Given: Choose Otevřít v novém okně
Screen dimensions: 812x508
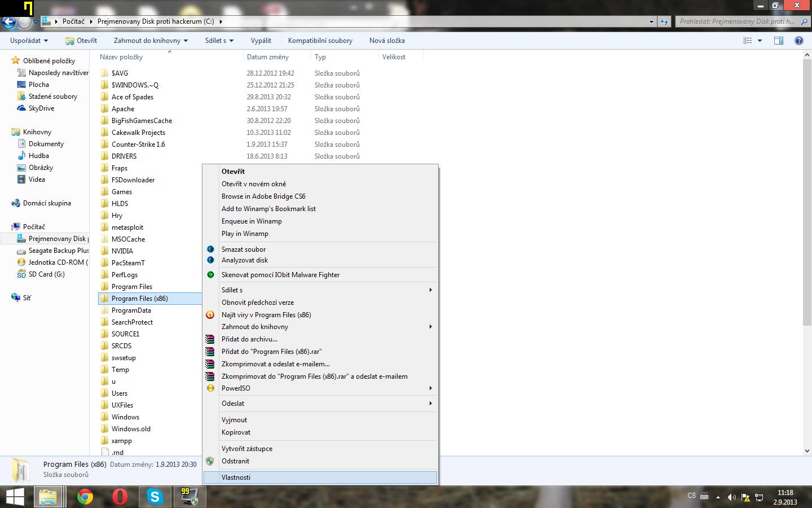Looking at the screenshot, I should [320, 184].
